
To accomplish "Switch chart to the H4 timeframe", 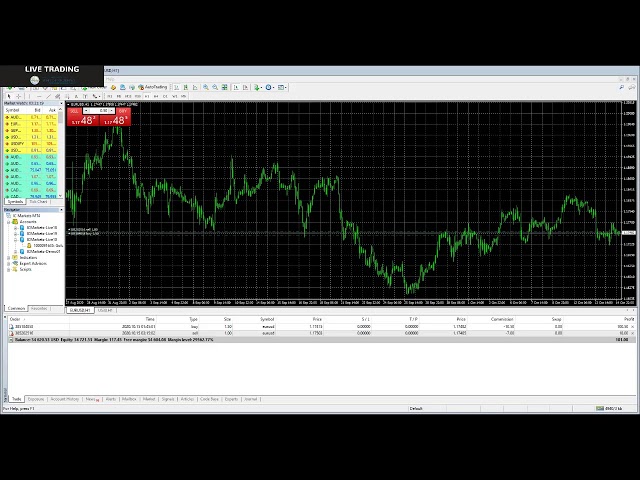I will [x=156, y=97].
